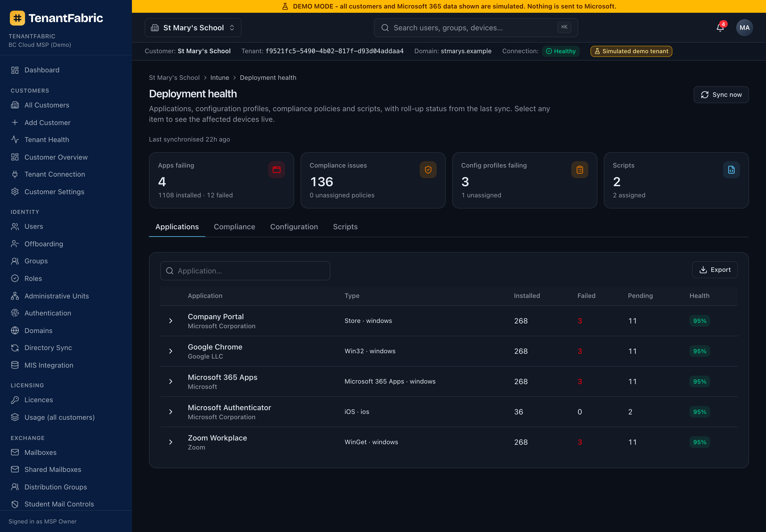
Task: Click the Health column header
Action: coord(699,296)
